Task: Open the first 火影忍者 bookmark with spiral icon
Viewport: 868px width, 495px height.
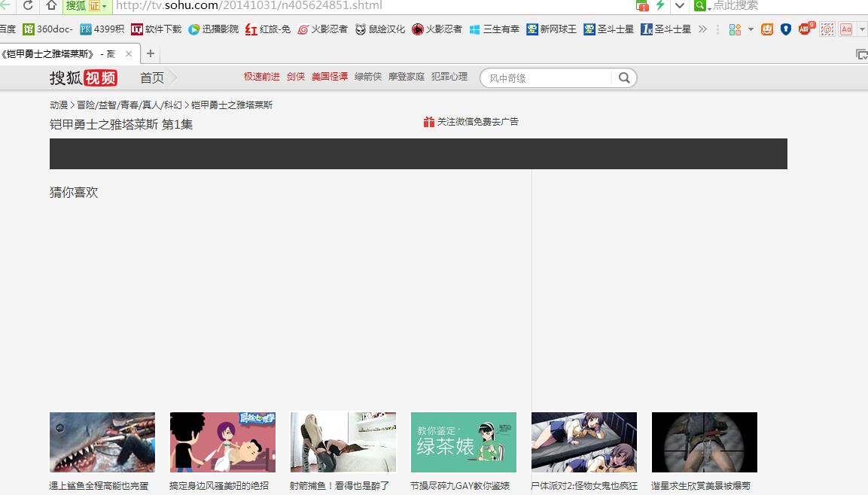Action: pos(322,29)
